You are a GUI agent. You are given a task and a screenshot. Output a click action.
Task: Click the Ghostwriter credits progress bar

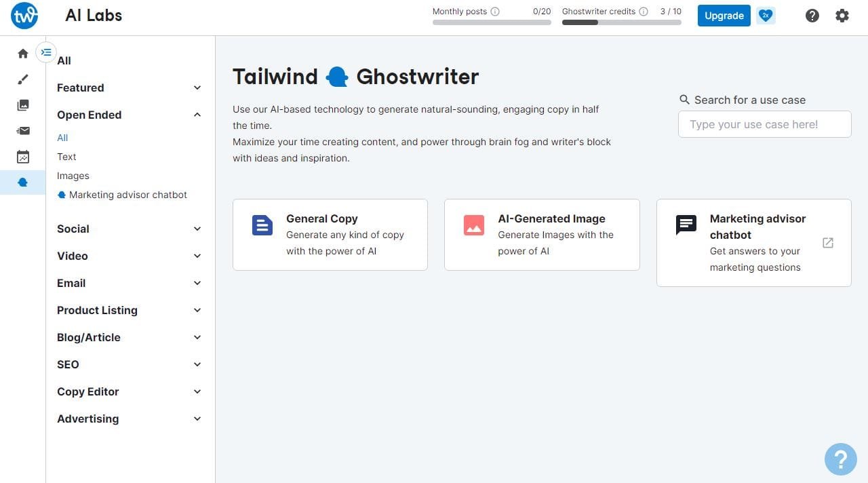pos(621,22)
